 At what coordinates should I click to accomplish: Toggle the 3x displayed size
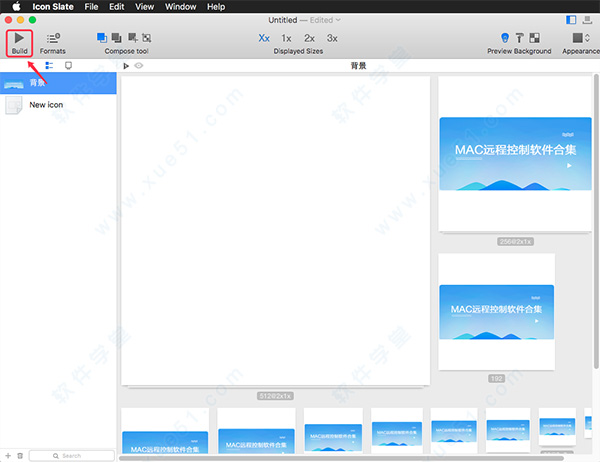pos(332,38)
